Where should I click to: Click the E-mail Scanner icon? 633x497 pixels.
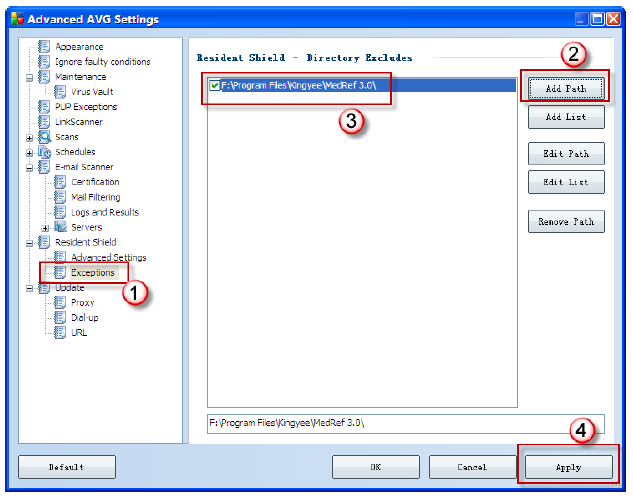(44, 167)
